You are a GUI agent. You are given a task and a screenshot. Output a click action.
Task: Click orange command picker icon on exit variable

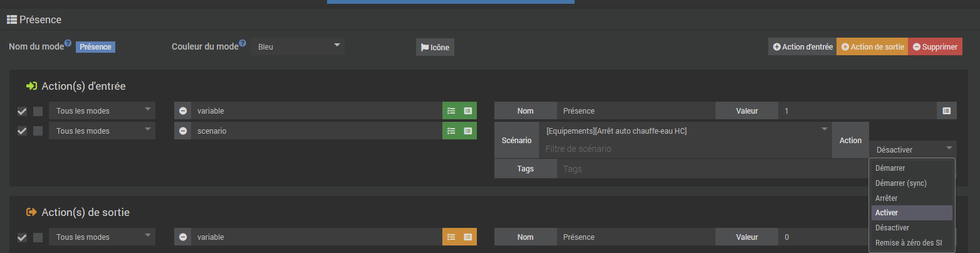click(x=468, y=237)
